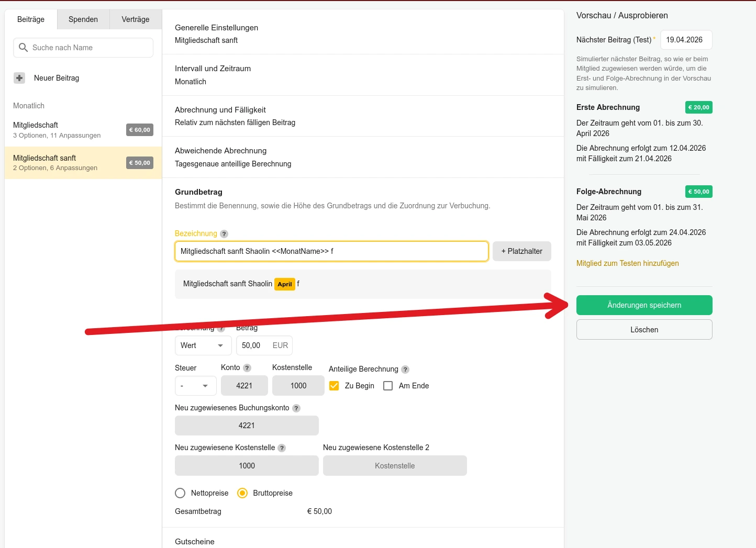Open the Wert calculation dropdown
Image resolution: width=756 pixels, height=548 pixels.
pyautogui.click(x=203, y=345)
